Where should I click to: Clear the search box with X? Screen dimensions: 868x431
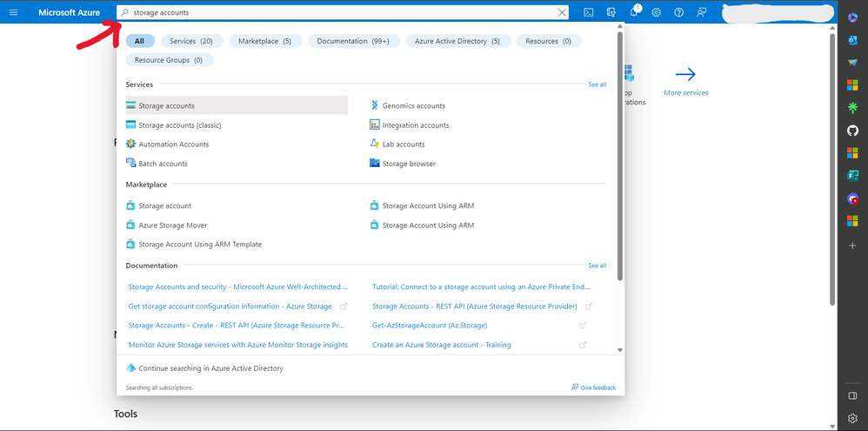(x=562, y=12)
